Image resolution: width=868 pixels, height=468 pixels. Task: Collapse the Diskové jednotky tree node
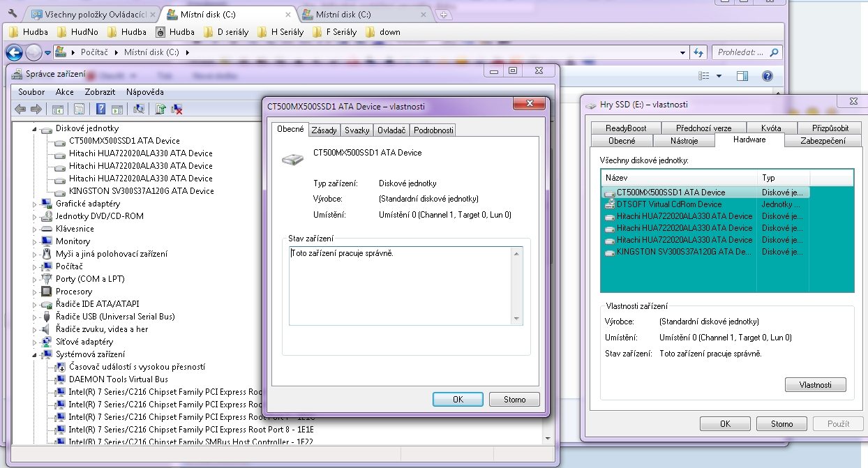pyautogui.click(x=34, y=129)
